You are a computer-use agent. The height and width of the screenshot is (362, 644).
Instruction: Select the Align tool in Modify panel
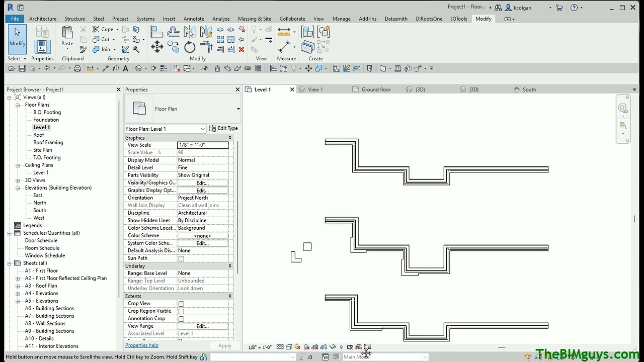pyautogui.click(x=157, y=32)
